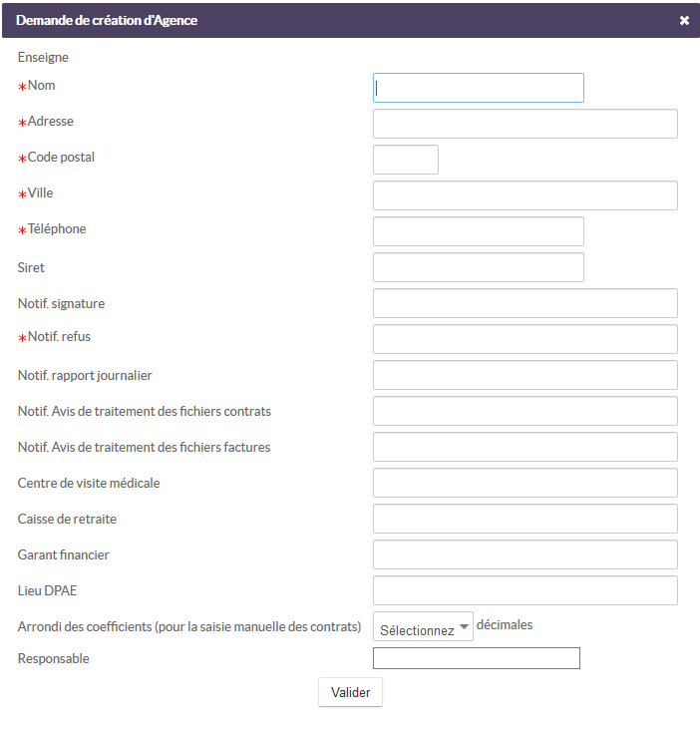
Task: Focus the Adresse text field
Action: tap(525, 124)
